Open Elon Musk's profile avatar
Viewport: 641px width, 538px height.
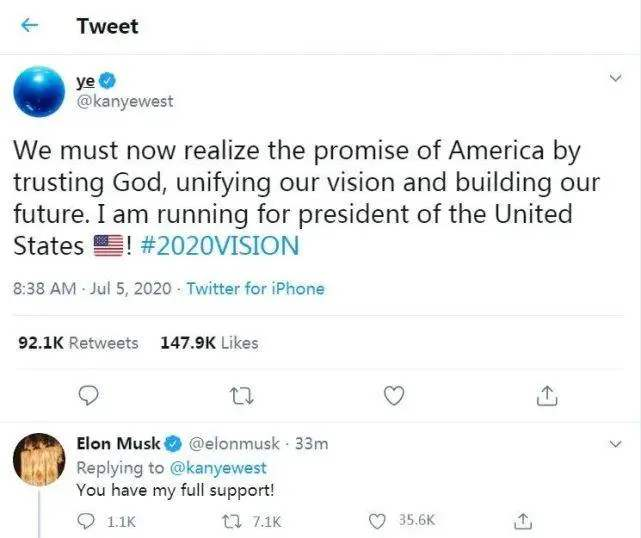coord(39,460)
